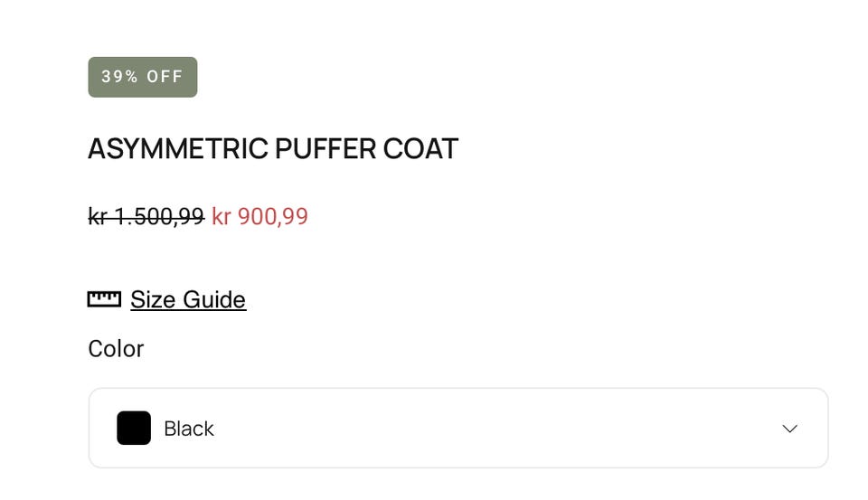The height and width of the screenshot is (500, 868).
Task: Expand the Color dropdown chevron arrow
Action: [789, 429]
